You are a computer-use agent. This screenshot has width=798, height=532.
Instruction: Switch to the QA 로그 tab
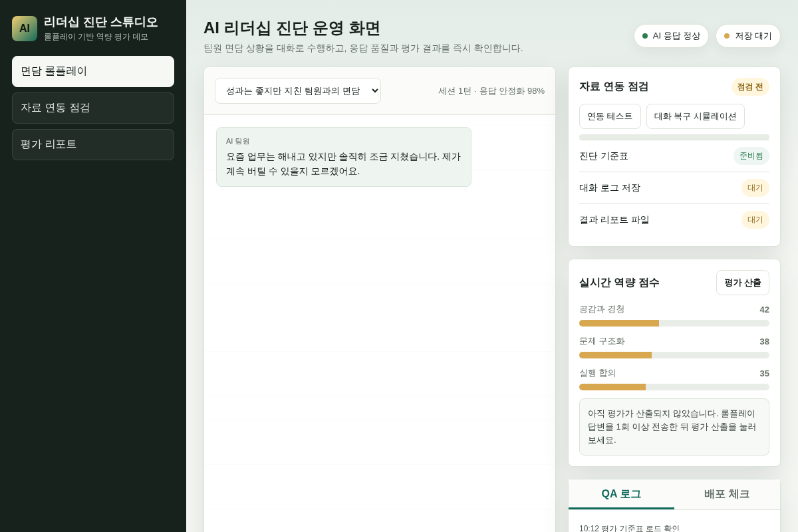621,494
